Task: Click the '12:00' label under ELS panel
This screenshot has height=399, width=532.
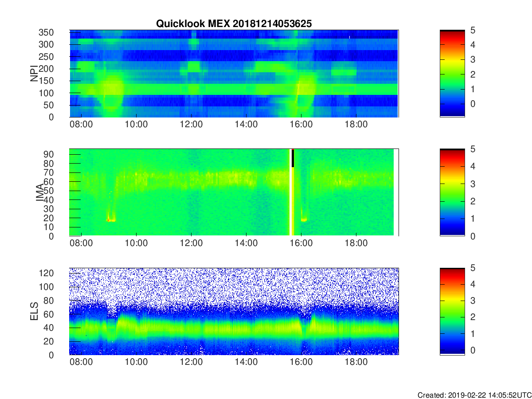Action: [x=192, y=362]
